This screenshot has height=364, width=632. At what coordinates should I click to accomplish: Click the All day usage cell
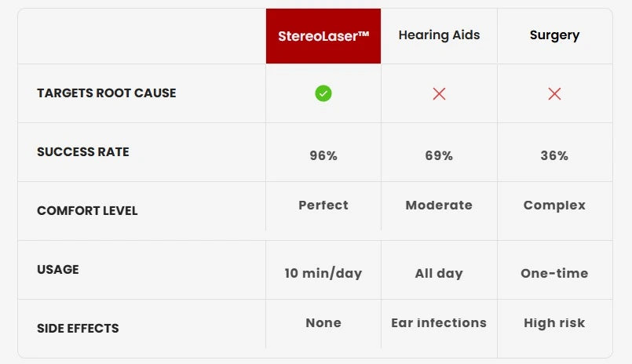coord(439,274)
